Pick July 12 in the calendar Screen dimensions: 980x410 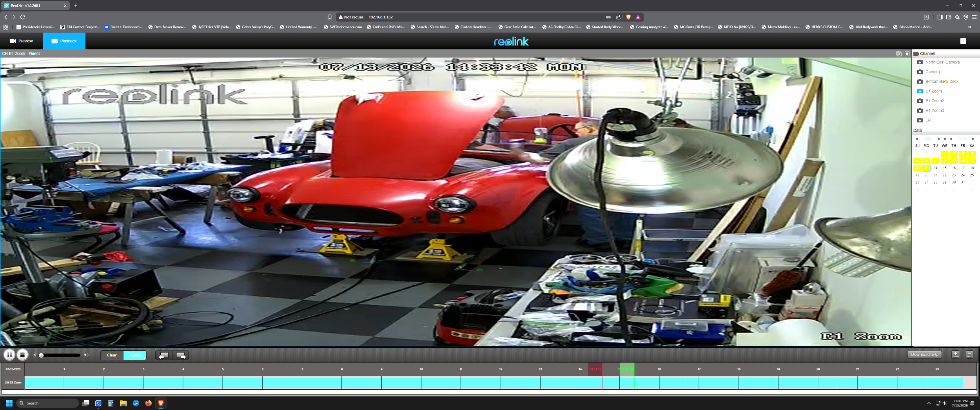pos(917,168)
